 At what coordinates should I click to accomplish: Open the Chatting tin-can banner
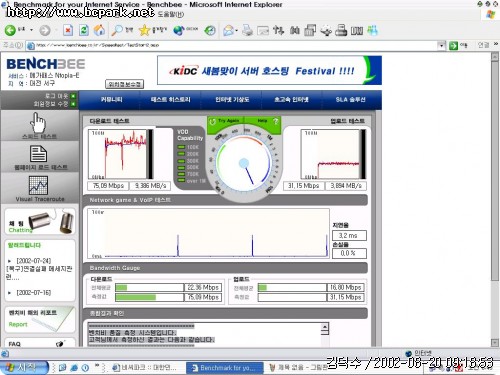pyautogui.click(x=40, y=222)
